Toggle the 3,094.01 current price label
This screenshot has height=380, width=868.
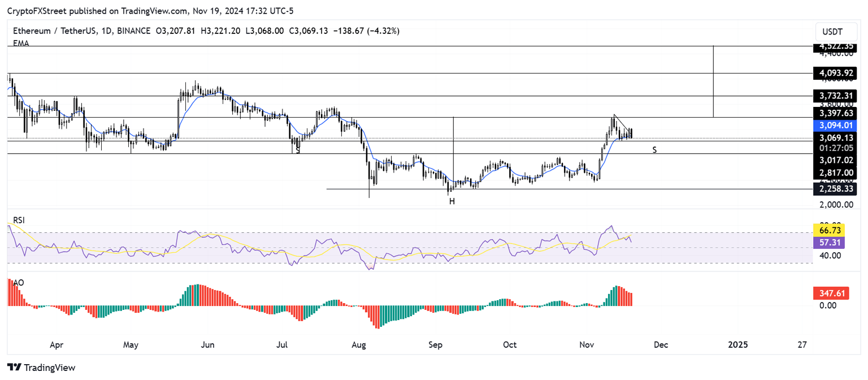tap(836, 126)
